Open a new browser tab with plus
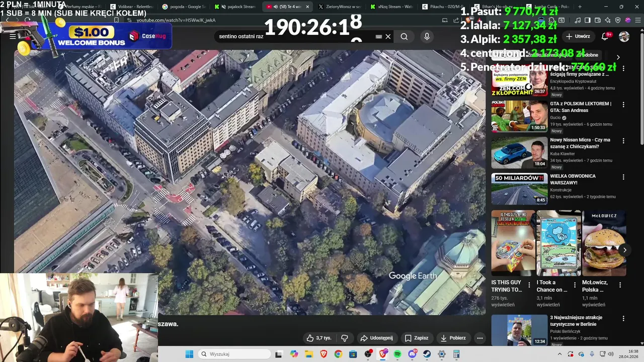Image resolution: width=644 pixels, height=362 pixels. click(x=580, y=7)
